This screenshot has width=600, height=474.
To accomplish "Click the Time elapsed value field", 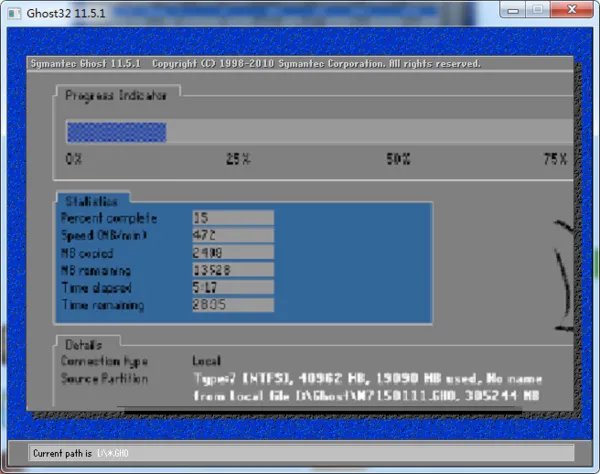I will click(x=232, y=288).
